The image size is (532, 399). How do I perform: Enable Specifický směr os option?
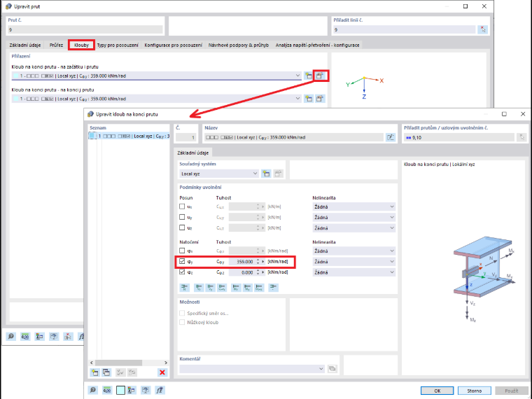[182, 313]
